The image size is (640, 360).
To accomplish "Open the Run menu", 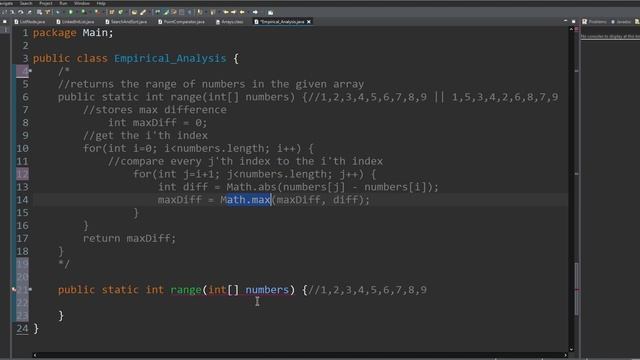I will (x=63, y=3).
